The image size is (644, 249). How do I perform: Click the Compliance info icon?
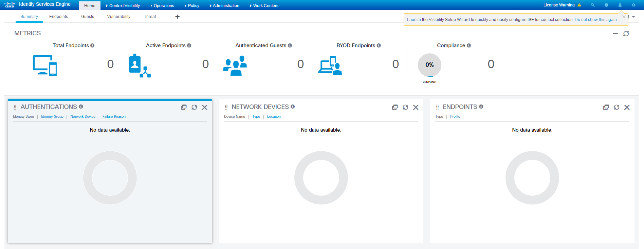point(469,45)
